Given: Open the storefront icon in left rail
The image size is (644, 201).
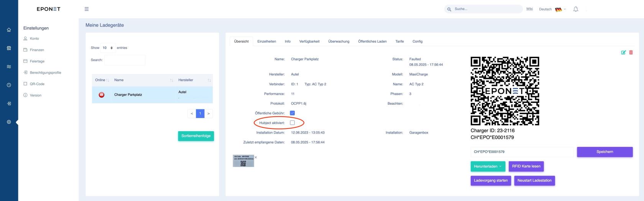Looking at the screenshot, I should pyautogui.click(x=9, y=48).
